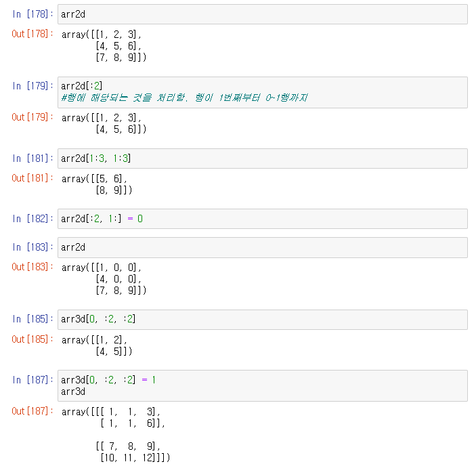This screenshot has width=476, height=464.
Task: Click output row '[10, 11, 12]]])' of Out[187]
Action: click(x=135, y=458)
